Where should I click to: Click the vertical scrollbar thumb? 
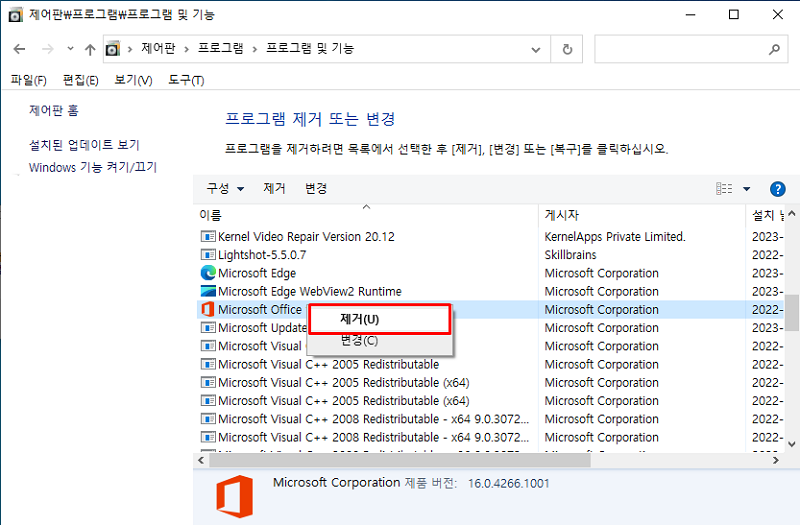791,312
